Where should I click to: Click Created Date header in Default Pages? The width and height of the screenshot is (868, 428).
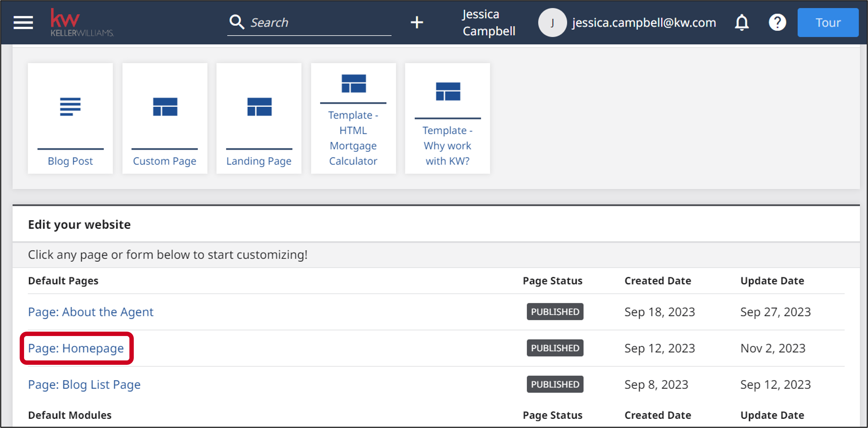click(x=658, y=281)
